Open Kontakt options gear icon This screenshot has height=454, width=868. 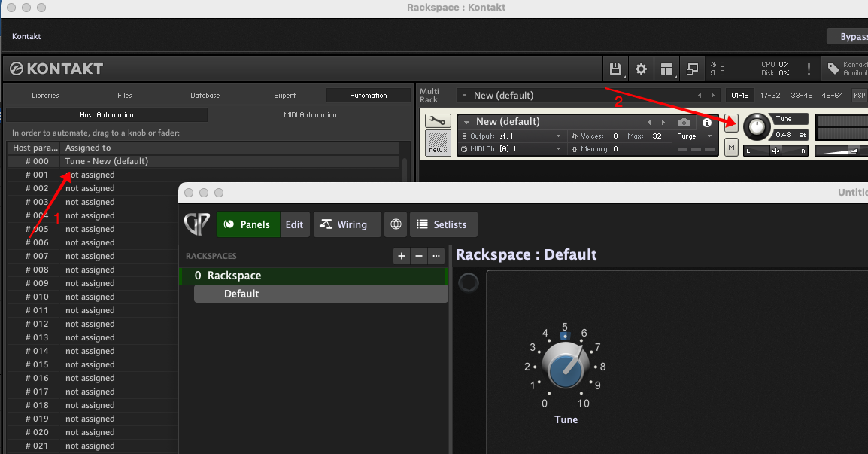coord(641,69)
